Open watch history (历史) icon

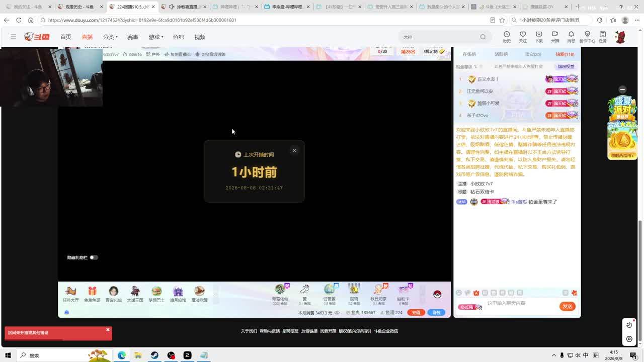click(x=507, y=37)
